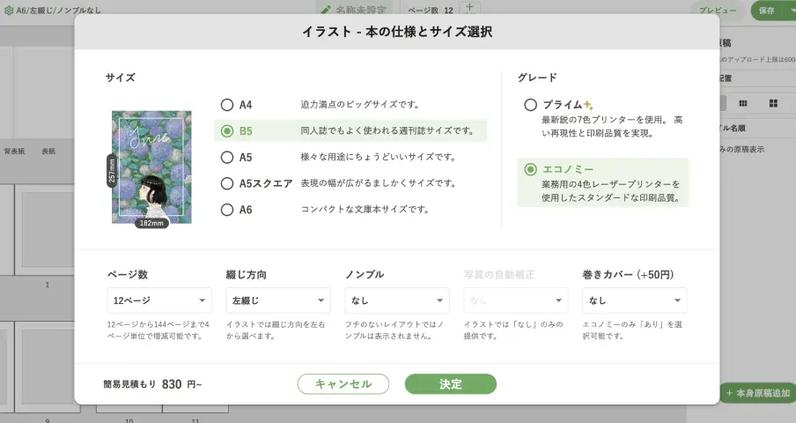Click the 背表紙 label in background editor
Screen dimensions: 796x423
(x=15, y=151)
